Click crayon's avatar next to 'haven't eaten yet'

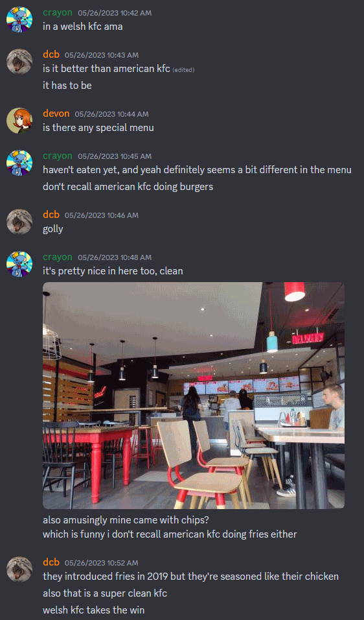tap(19, 163)
